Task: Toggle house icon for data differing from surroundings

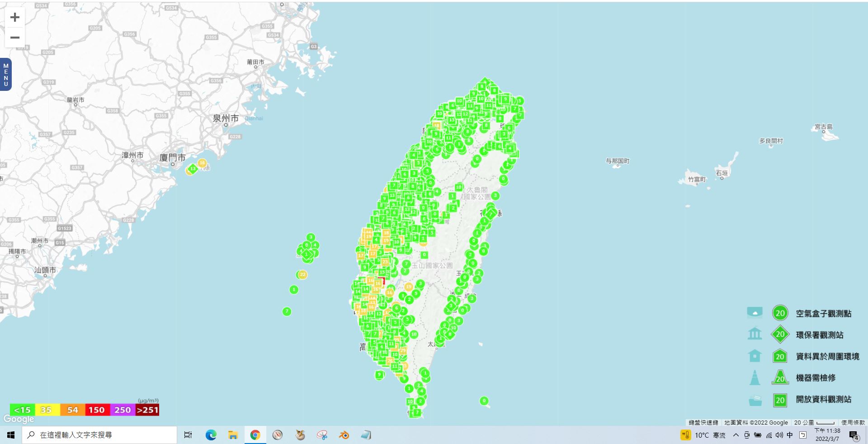Action: click(x=755, y=355)
